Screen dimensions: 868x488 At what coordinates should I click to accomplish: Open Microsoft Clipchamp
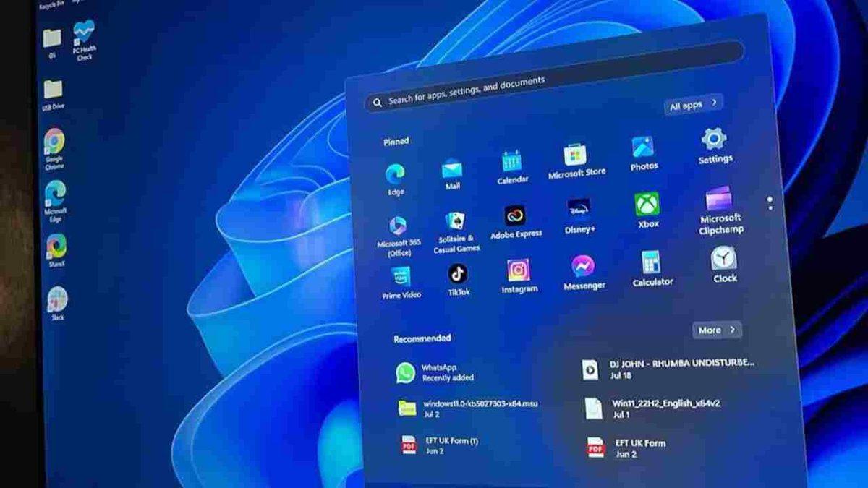click(719, 197)
